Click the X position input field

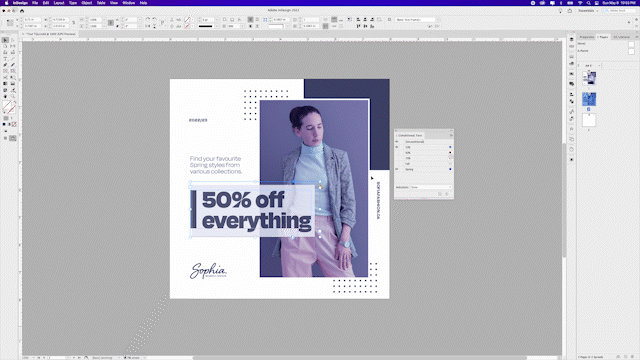click(32, 19)
